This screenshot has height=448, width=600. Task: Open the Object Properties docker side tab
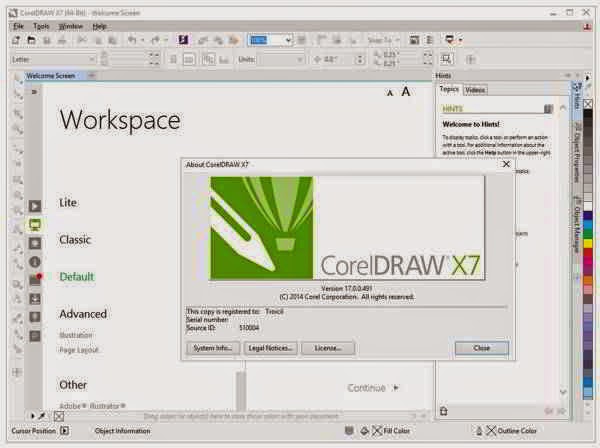(x=576, y=152)
